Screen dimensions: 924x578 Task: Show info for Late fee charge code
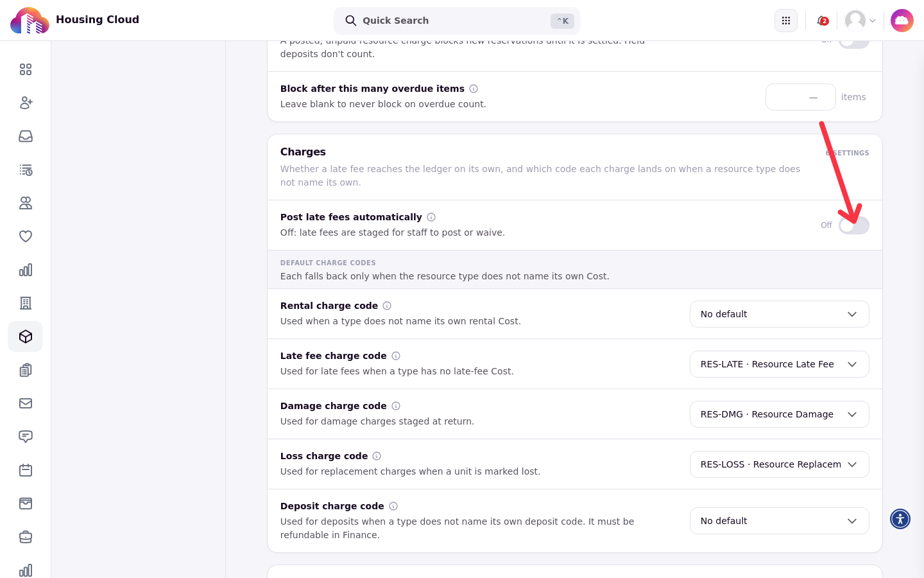[x=396, y=356]
